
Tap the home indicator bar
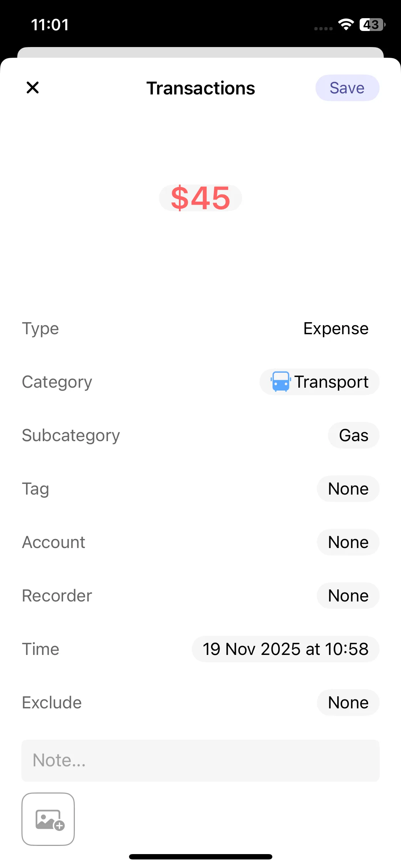[200, 857]
